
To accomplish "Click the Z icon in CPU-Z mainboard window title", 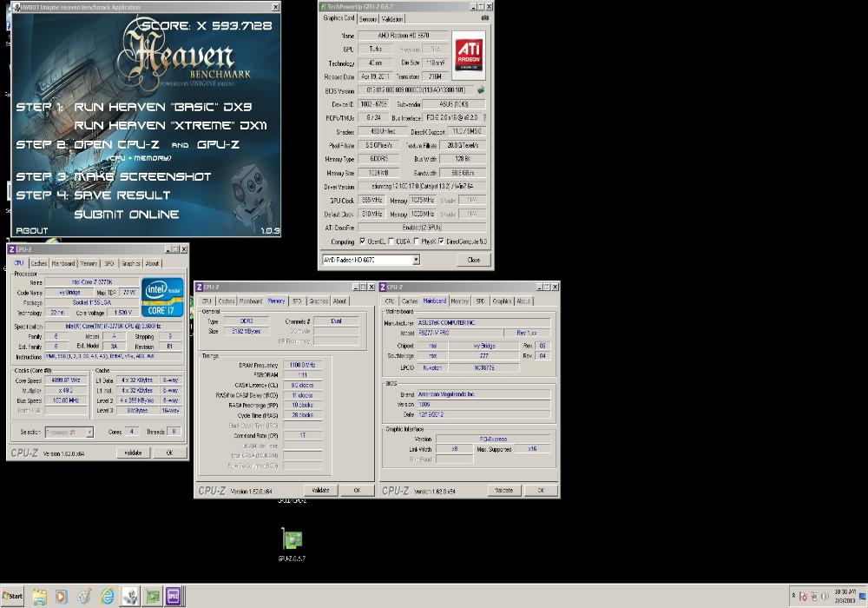I will point(383,287).
